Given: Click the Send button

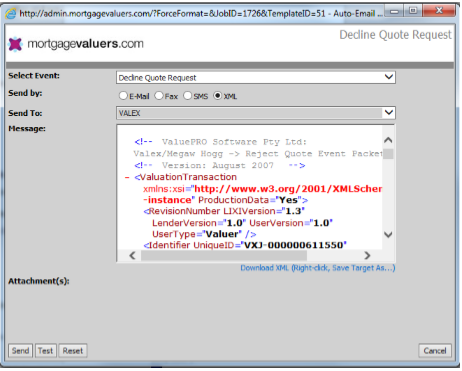Looking at the screenshot, I should click(20, 351).
